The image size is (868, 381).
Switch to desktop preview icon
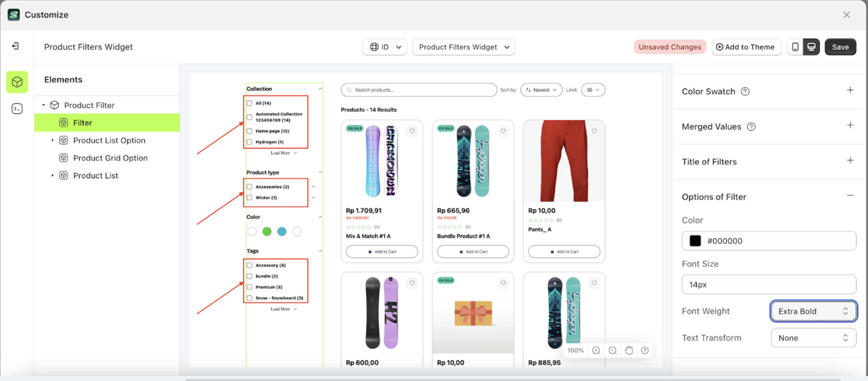tap(811, 47)
